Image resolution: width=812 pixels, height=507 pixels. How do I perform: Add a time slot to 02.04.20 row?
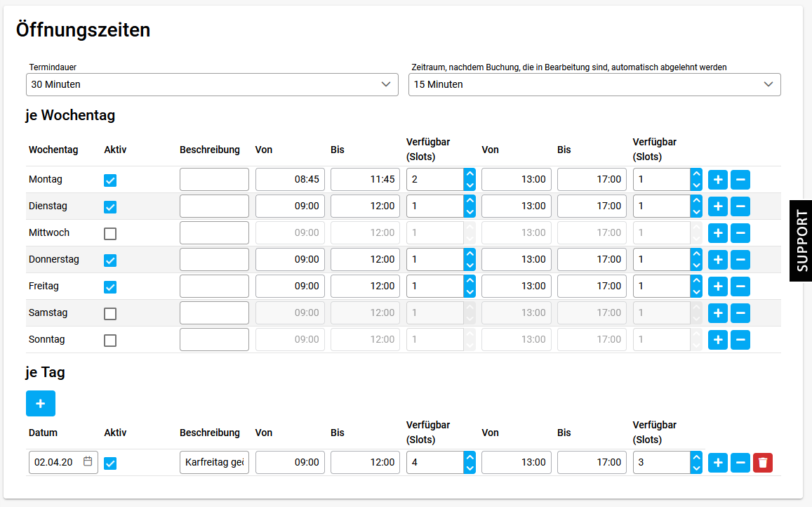point(718,463)
